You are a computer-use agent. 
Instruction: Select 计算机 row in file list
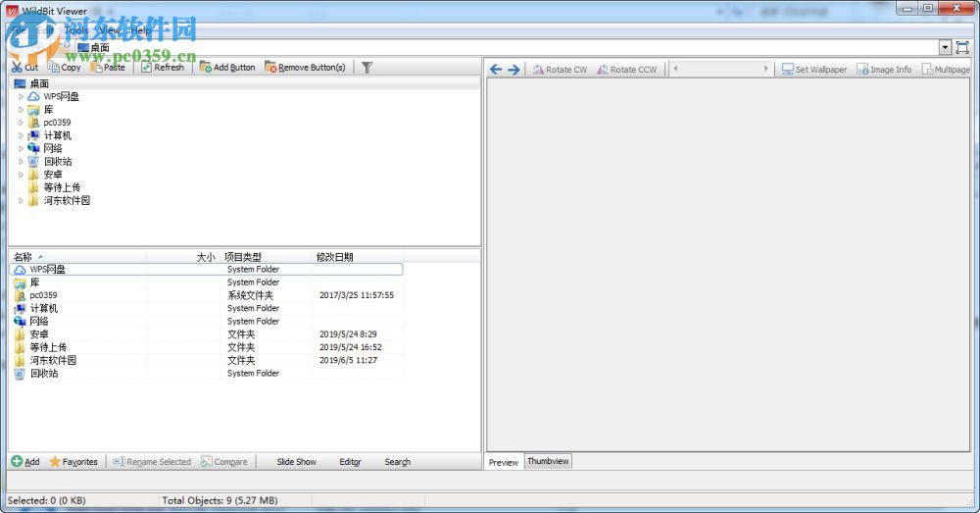206,308
